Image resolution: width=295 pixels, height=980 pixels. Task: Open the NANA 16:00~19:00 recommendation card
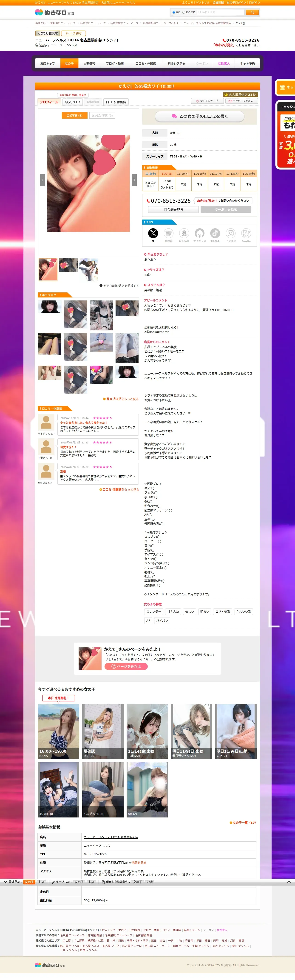[59, 731]
